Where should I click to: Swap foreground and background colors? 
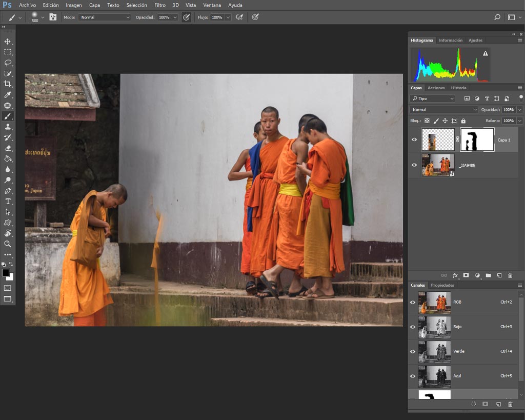(11, 264)
